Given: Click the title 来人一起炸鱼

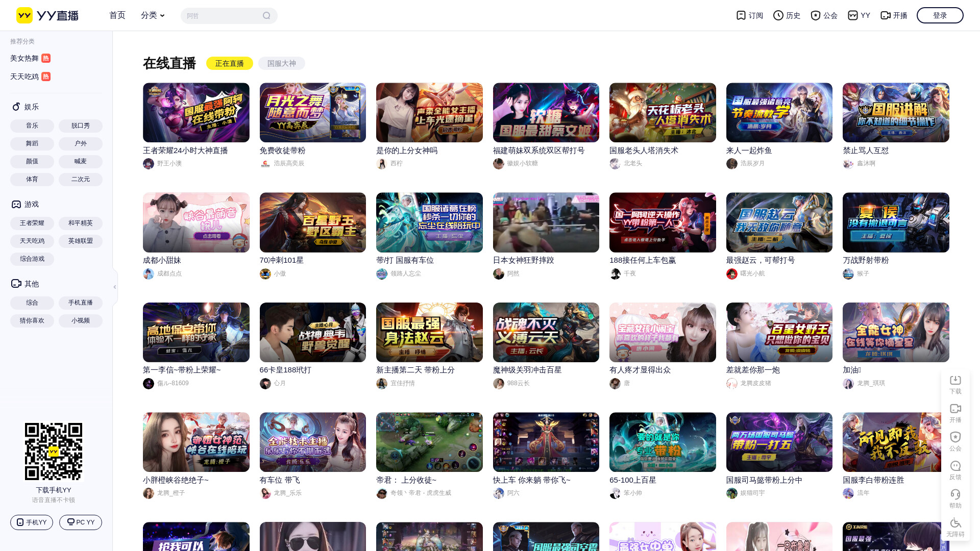Looking at the screenshot, I should (x=749, y=151).
